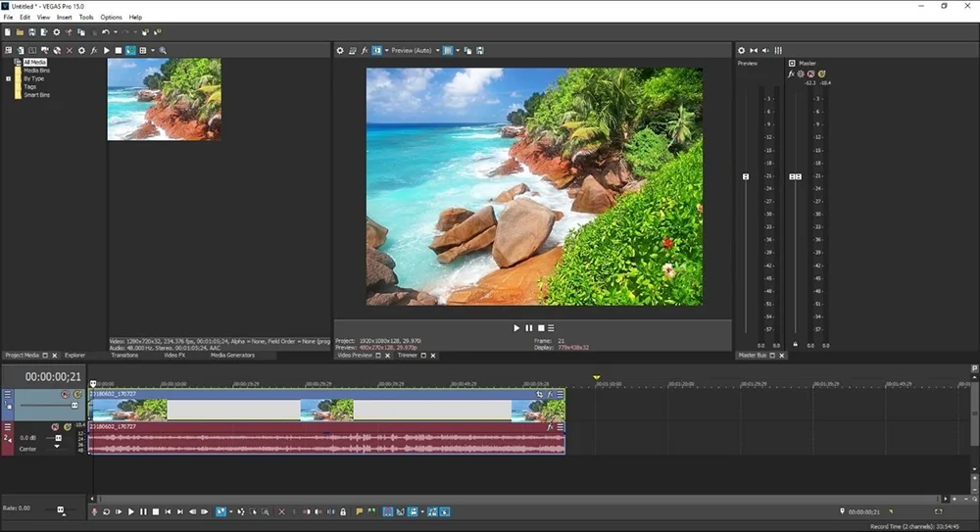Switch to the Video FX tab
The height and width of the screenshot is (532, 980).
[174, 355]
